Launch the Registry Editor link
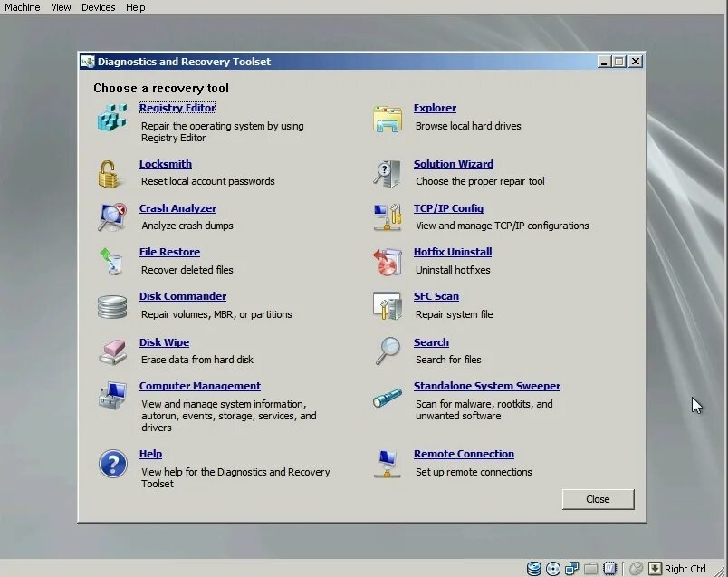Image resolution: width=728 pixels, height=577 pixels. [x=177, y=108]
